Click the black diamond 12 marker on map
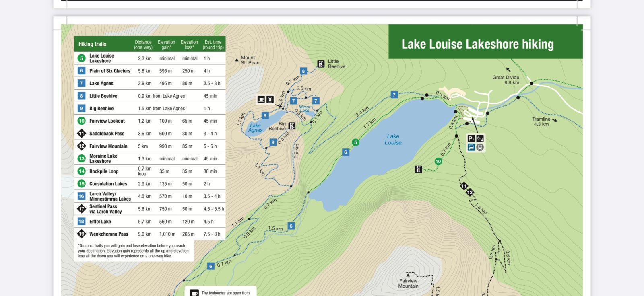This screenshot has height=296, width=644. (470, 192)
